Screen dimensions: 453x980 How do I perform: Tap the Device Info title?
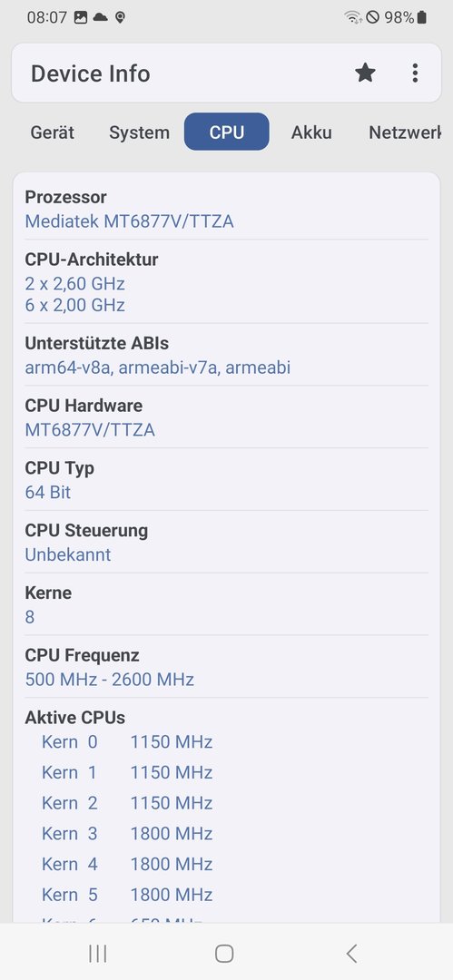(x=91, y=73)
